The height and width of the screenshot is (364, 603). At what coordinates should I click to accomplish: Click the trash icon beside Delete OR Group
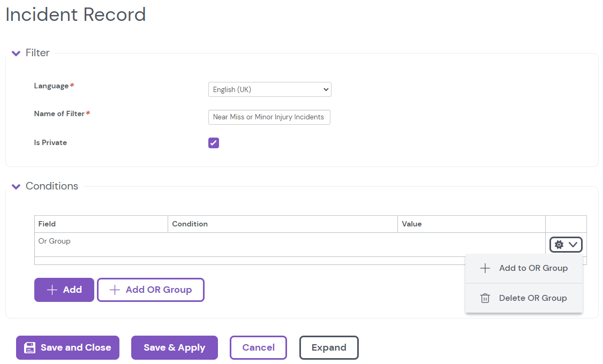coord(485,298)
